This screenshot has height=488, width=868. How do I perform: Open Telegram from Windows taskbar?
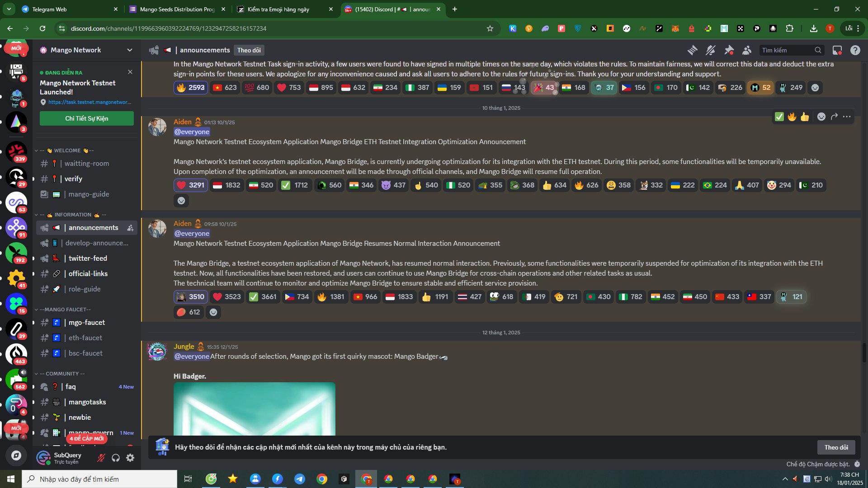[x=299, y=479]
